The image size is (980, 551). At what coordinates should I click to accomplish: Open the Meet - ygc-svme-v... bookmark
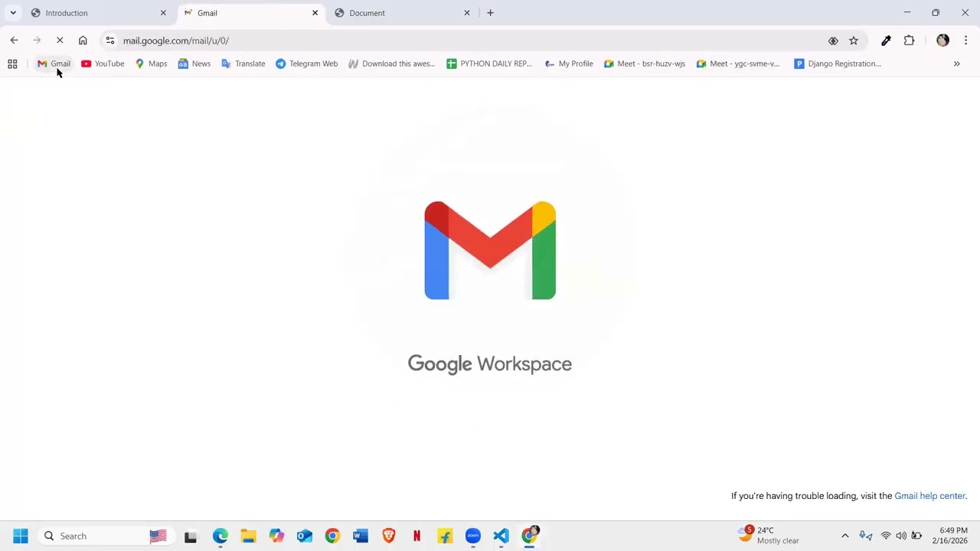(x=738, y=64)
